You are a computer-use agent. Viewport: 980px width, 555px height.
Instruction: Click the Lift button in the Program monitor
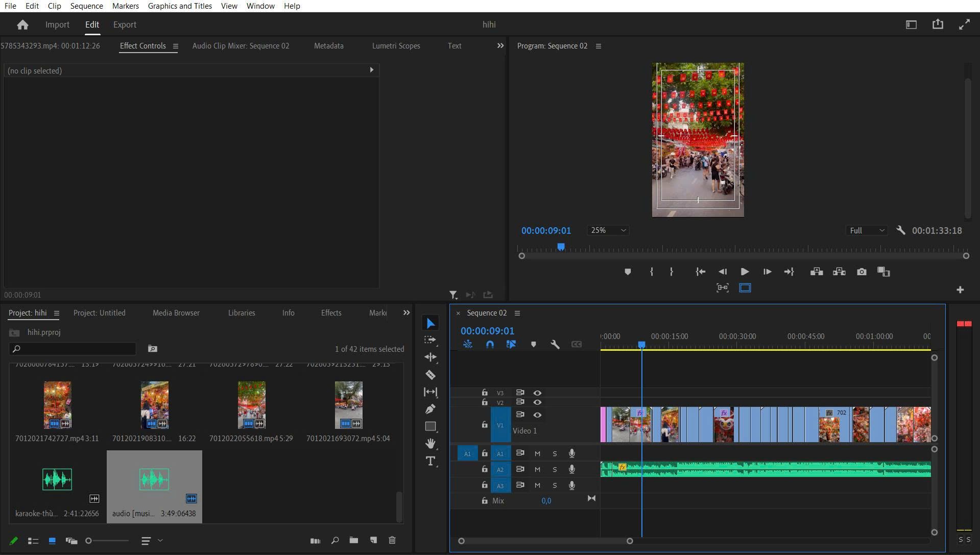[x=816, y=272]
